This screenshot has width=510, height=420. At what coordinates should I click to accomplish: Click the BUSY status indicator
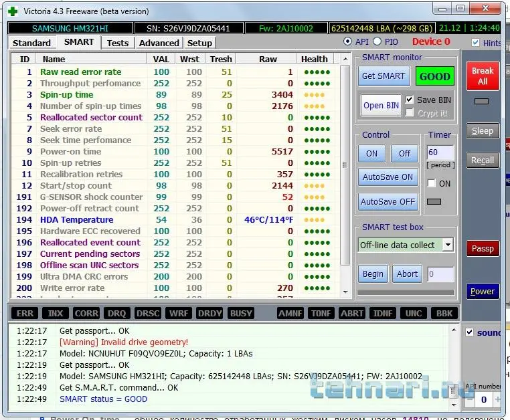241,313
